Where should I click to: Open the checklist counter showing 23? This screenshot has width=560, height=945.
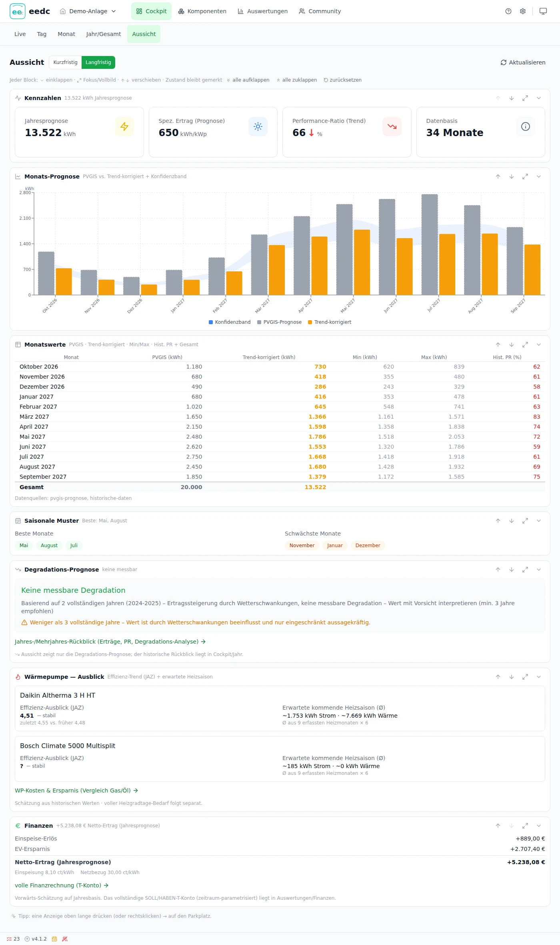13,939
